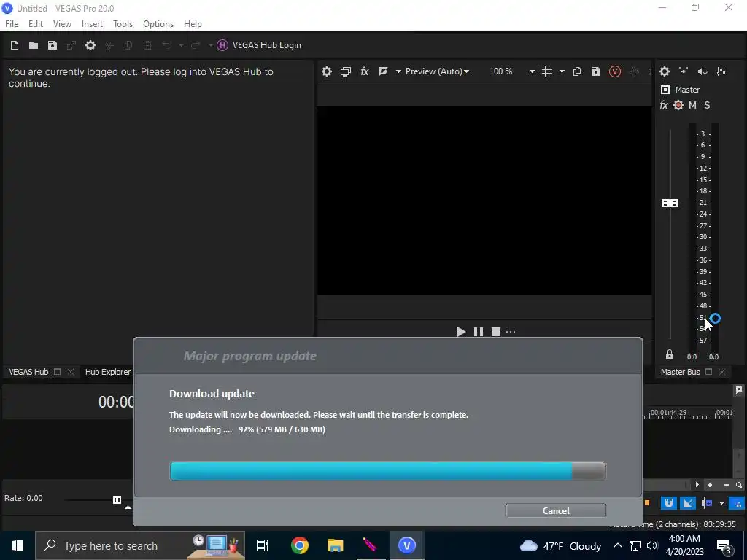747x560 pixels.
Task: Open Project Properties gear in main toolbar
Action: pyautogui.click(x=90, y=45)
